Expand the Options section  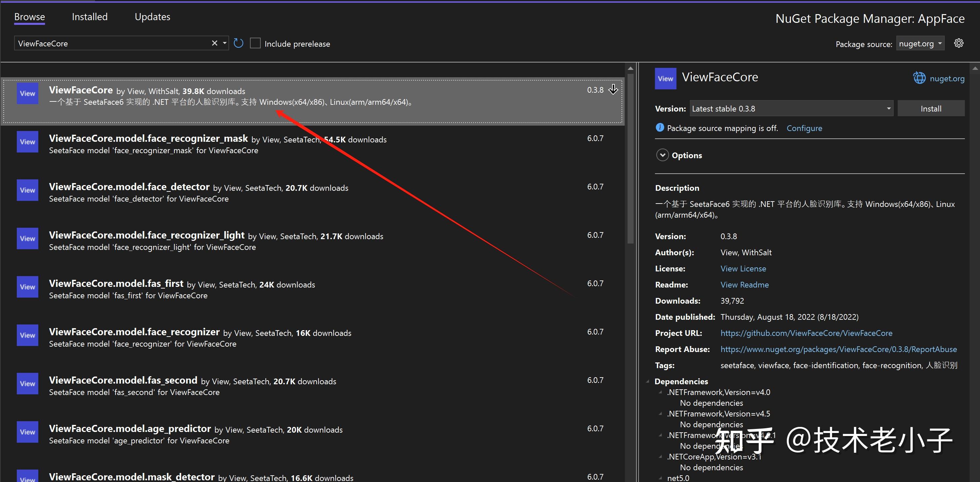click(x=662, y=155)
